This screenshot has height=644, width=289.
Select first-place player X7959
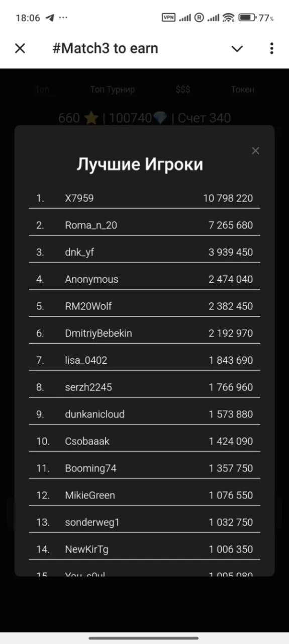[x=144, y=198]
